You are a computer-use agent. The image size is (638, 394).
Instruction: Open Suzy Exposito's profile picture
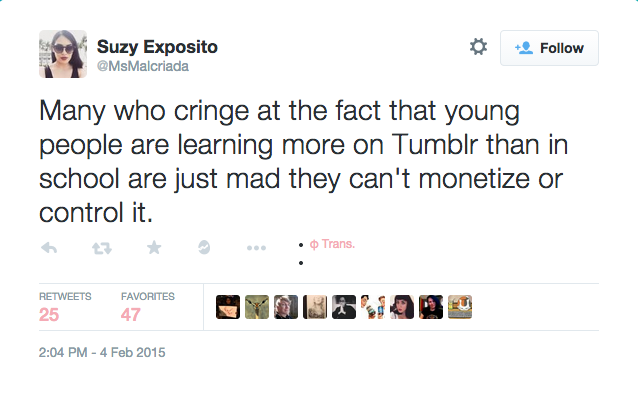pyautogui.click(x=63, y=54)
